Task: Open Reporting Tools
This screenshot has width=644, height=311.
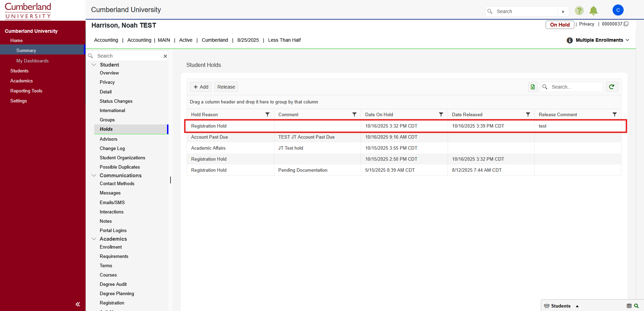Action: click(x=26, y=91)
